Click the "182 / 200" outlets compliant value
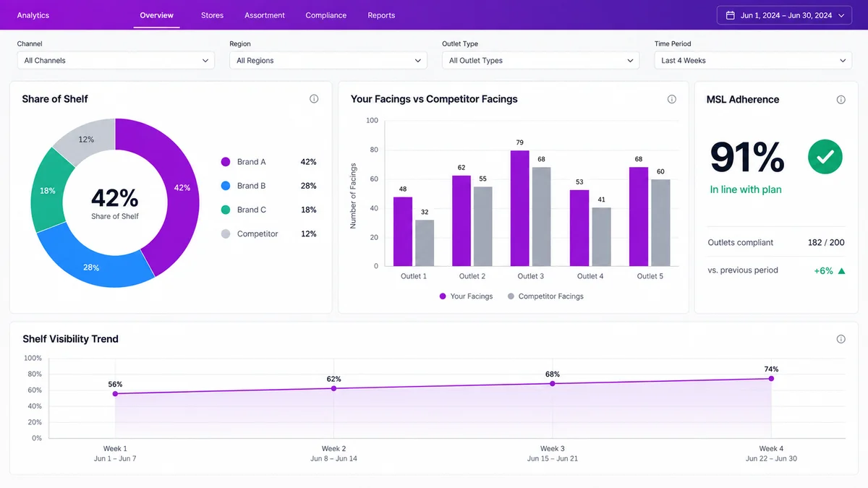The height and width of the screenshot is (488, 868). click(826, 243)
